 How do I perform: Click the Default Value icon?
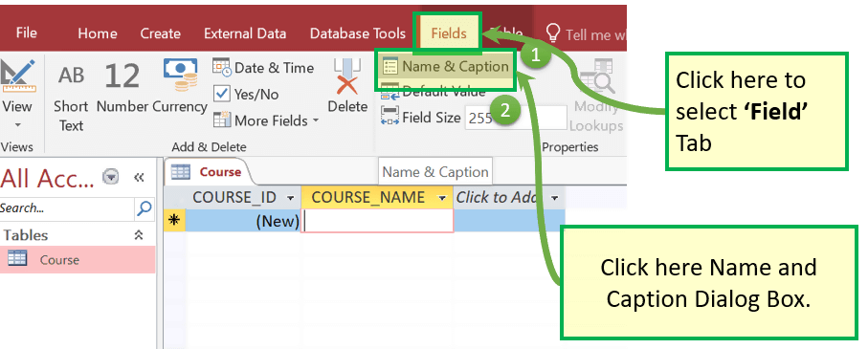tap(389, 91)
